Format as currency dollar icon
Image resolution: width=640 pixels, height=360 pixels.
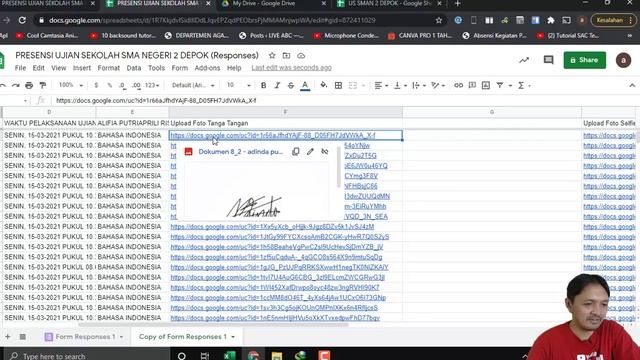pos(96,85)
